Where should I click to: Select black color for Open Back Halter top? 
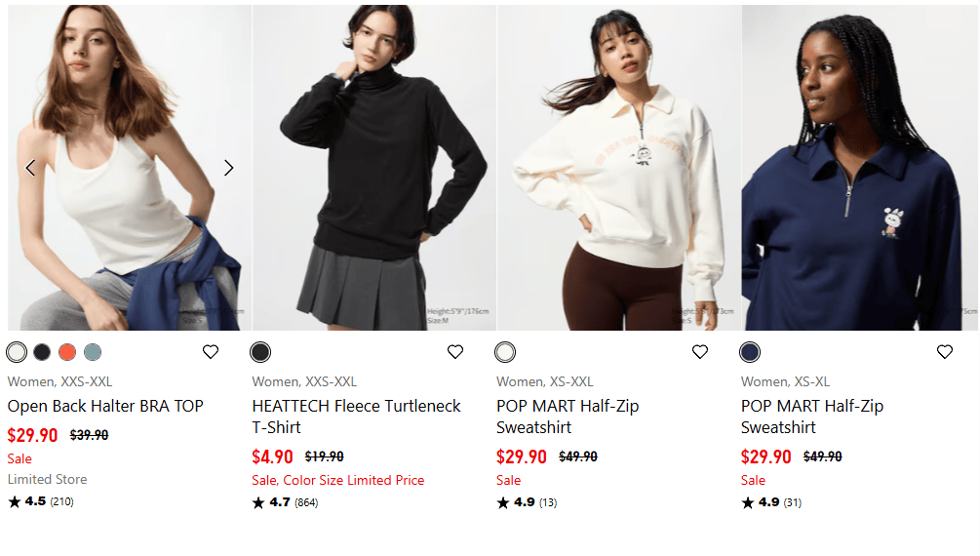(x=42, y=352)
